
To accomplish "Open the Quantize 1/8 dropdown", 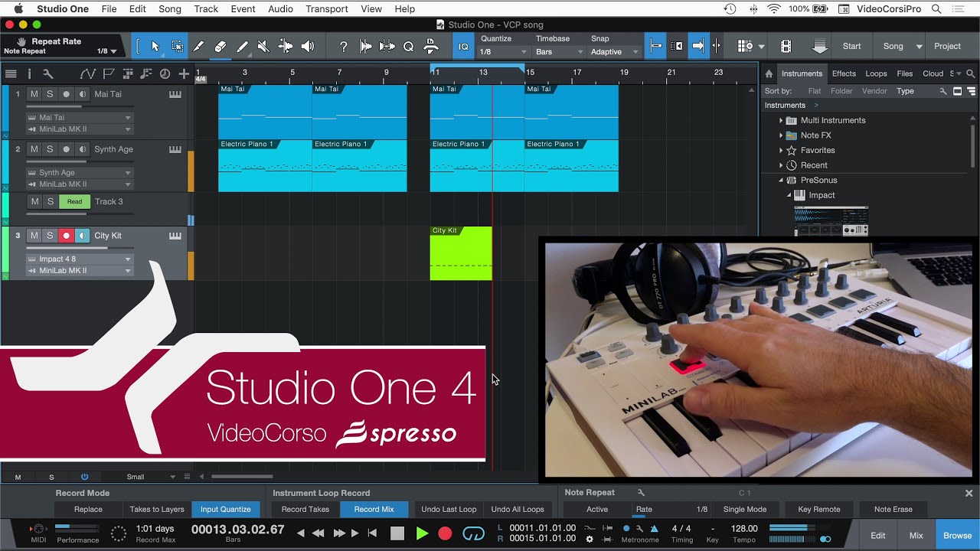I will point(503,52).
